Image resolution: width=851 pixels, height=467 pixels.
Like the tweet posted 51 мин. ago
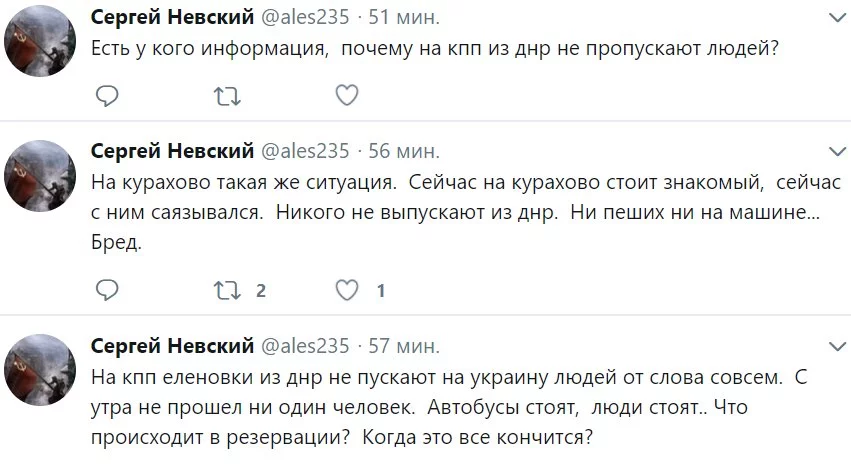click(x=346, y=95)
